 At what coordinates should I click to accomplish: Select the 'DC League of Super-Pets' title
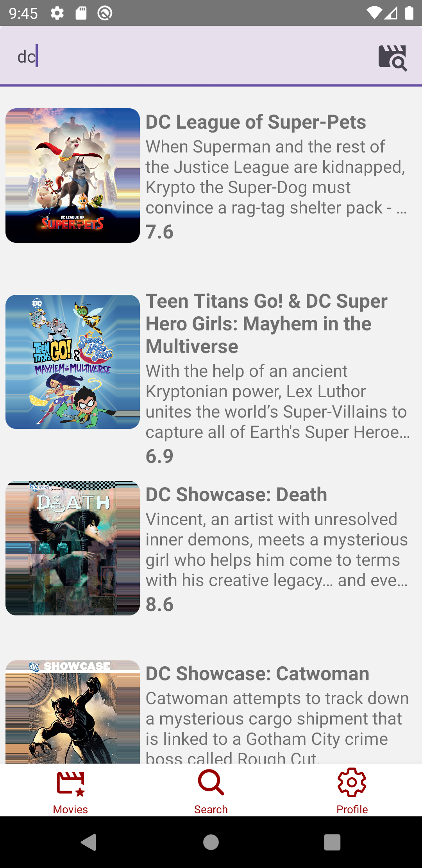256,122
